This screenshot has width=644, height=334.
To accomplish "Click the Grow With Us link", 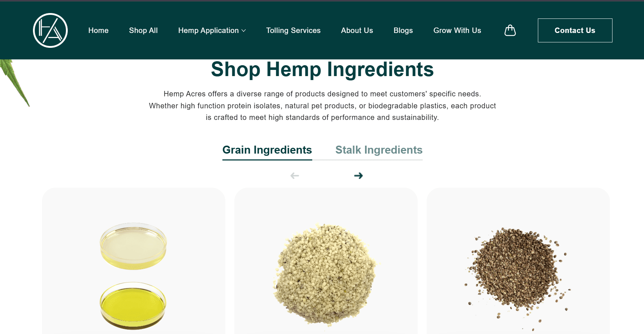I will click(457, 30).
